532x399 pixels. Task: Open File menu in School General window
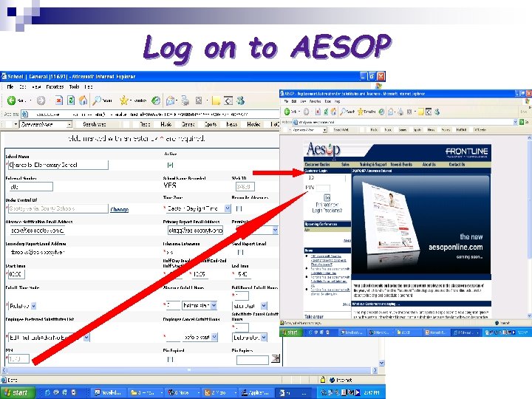(x=10, y=87)
